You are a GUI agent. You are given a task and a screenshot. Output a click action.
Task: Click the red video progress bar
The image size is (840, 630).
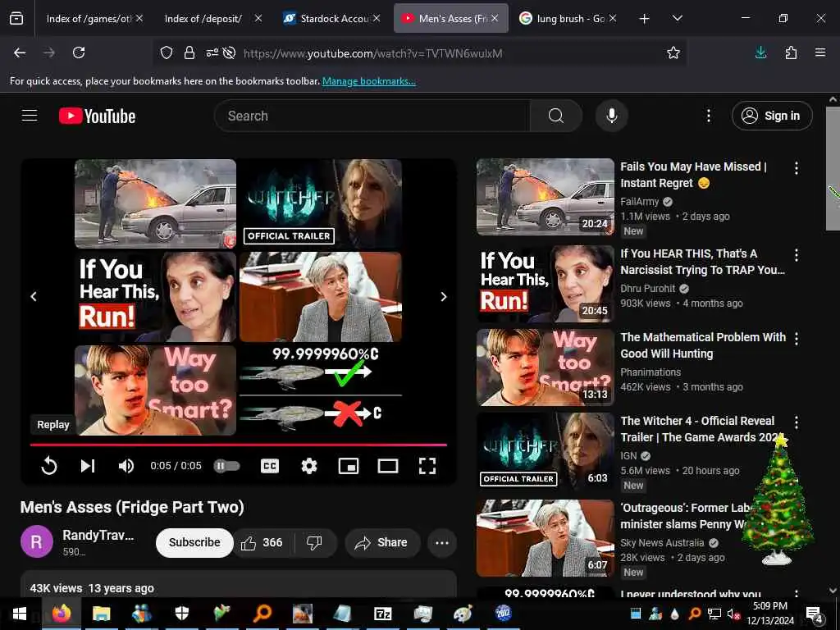(239, 445)
